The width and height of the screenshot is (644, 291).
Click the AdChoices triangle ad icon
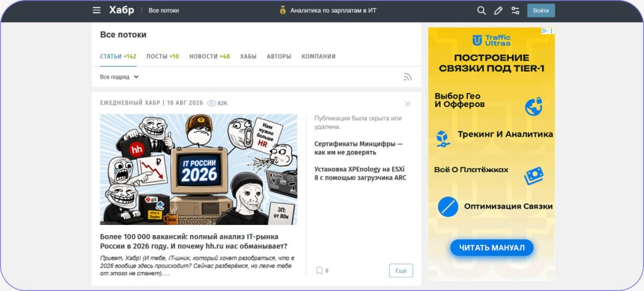click(545, 31)
